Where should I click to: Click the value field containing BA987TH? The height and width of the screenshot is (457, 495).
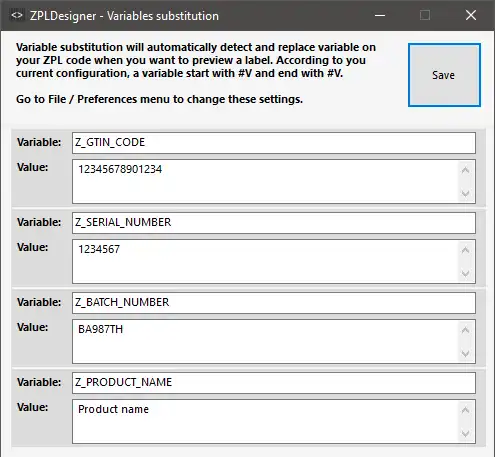[274, 341]
